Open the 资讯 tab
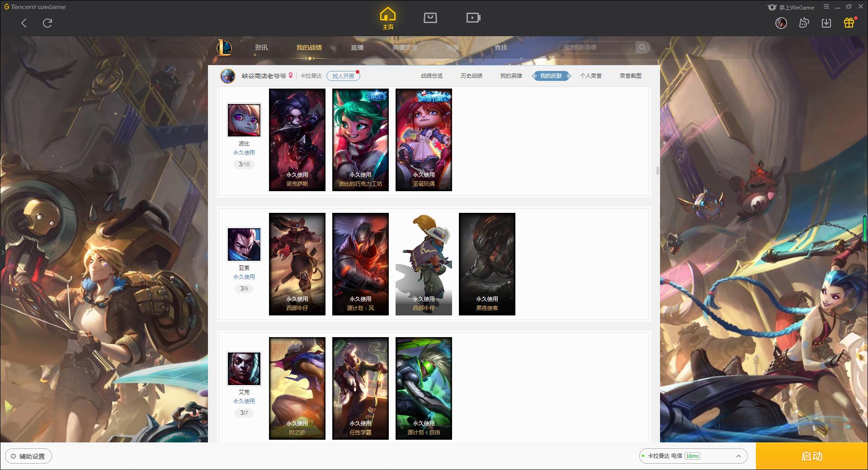868x470 pixels. point(261,47)
